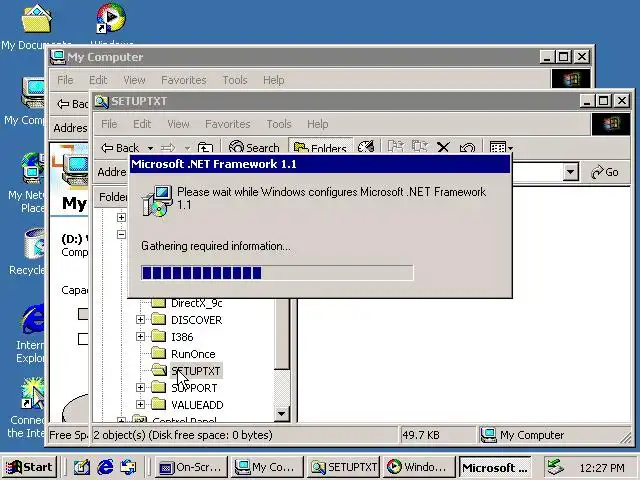
Task: Open Favorites menu in My Computer window
Action: tap(184, 80)
